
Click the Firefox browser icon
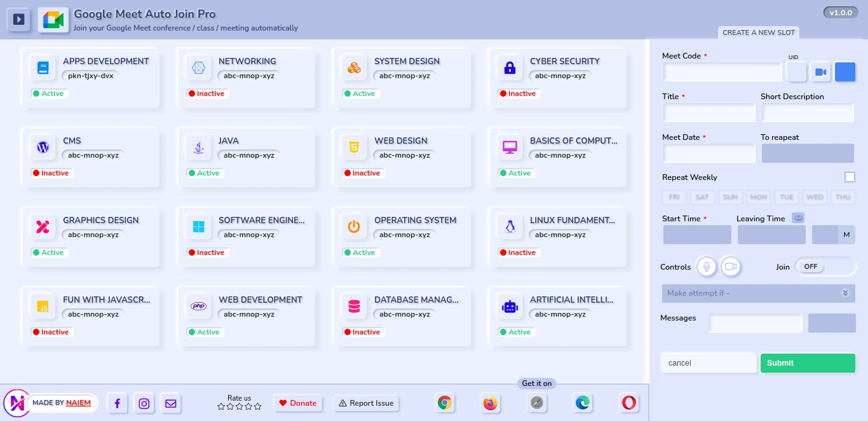tap(490, 403)
